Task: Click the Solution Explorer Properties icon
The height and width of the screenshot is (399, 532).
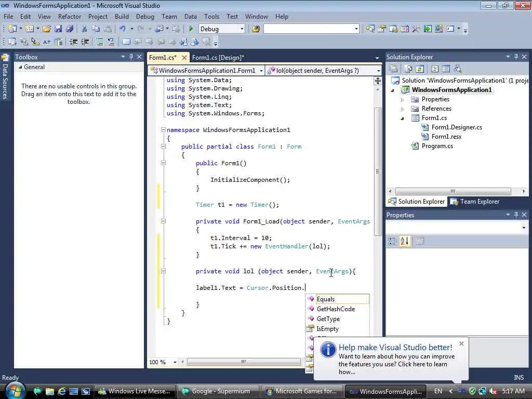Action: tap(394, 69)
